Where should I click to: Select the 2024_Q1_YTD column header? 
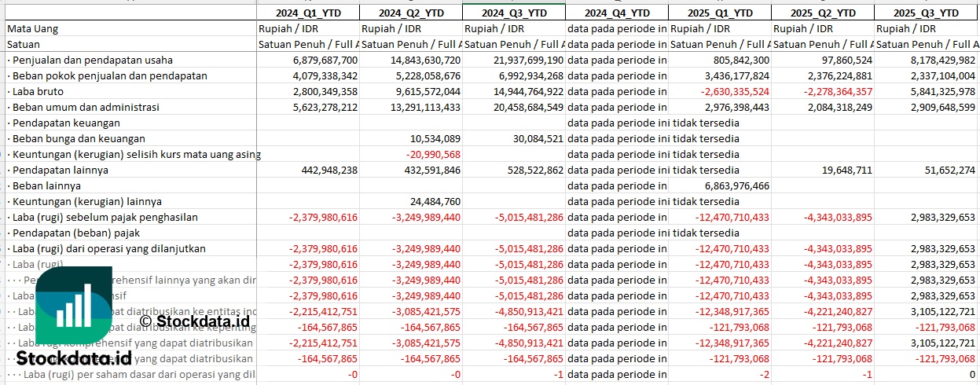[x=308, y=13]
